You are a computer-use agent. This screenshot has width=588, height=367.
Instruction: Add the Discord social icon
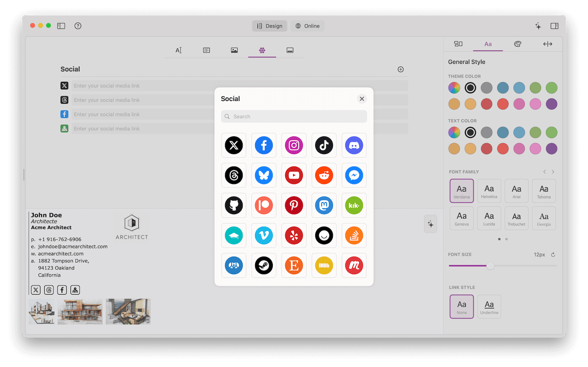[354, 145]
